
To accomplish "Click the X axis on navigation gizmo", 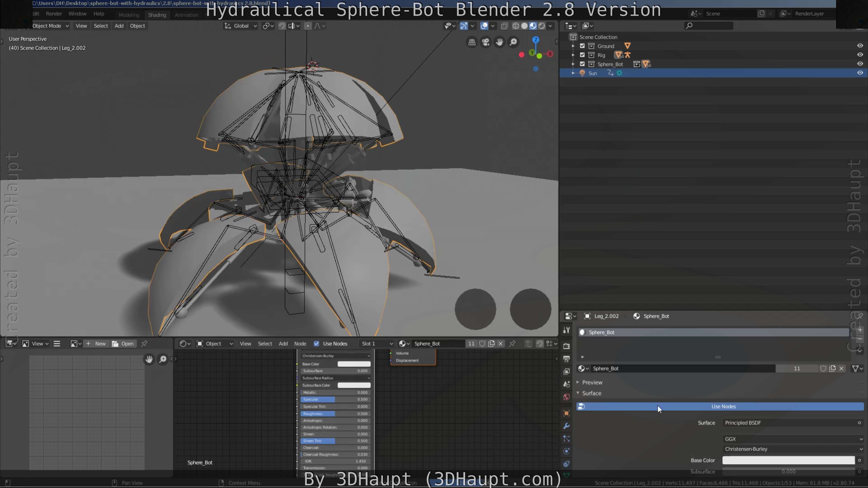I will (x=550, y=54).
